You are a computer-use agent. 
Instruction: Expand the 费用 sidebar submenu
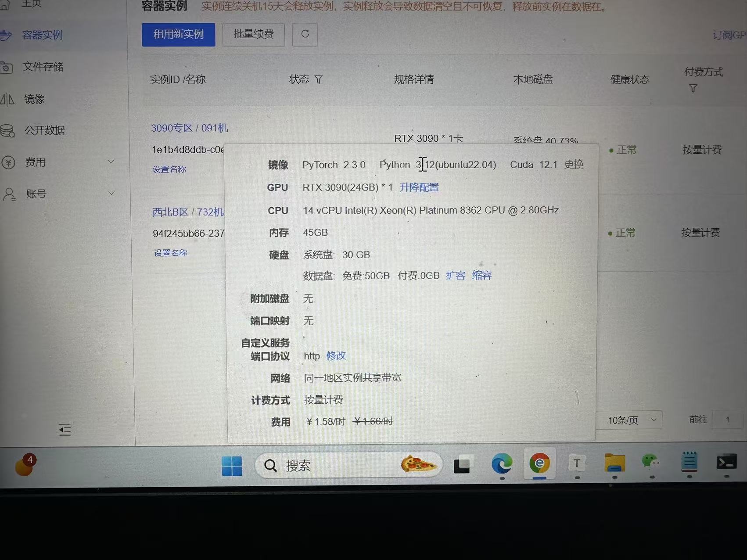pyautogui.click(x=111, y=162)
